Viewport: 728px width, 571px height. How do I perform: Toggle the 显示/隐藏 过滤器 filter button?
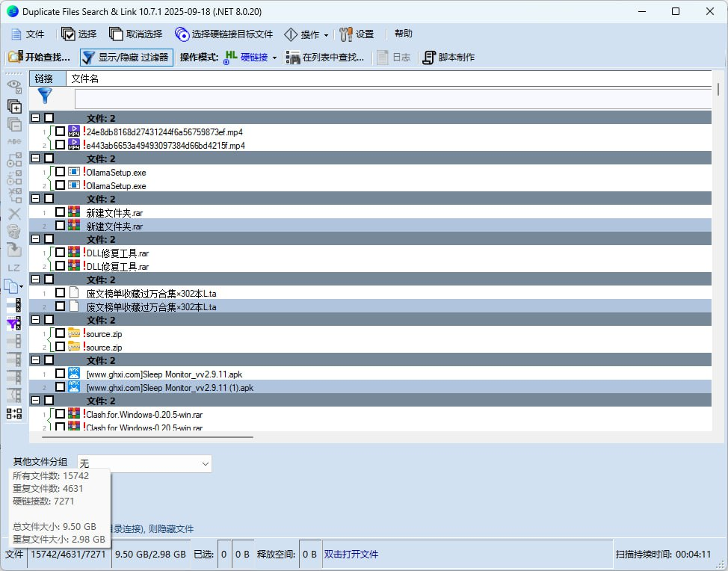click(126, 58)
